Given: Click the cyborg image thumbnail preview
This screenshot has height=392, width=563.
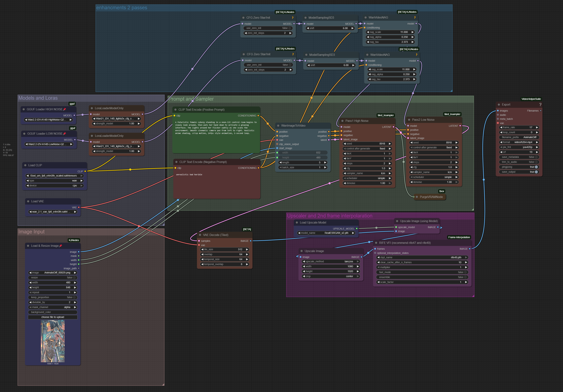Looking at the screenshot, I should (53, 341).
